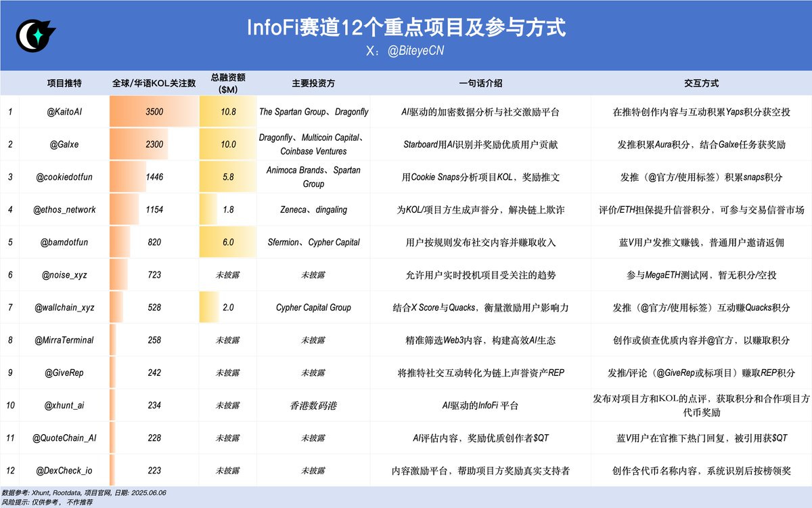
Task: Select the "项目推特" column header
Action: point(64,83)
